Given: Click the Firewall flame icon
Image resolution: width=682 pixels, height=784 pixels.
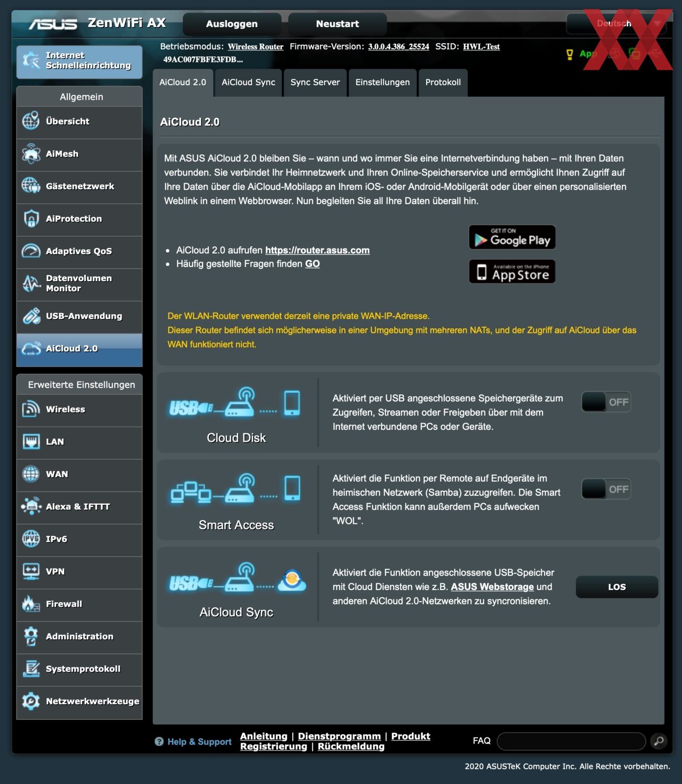Looking at the screenshot, I should pyautogui.click(x=31, y=604).
